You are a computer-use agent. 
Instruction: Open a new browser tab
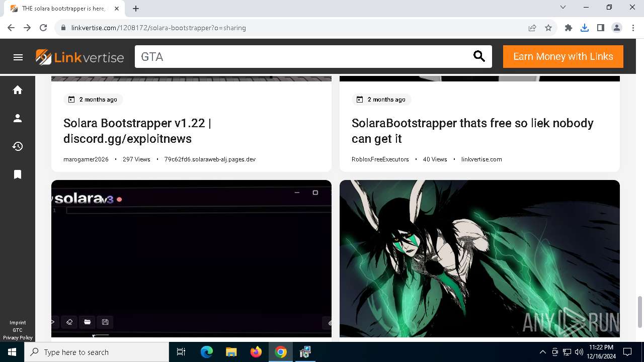point(136,9)
